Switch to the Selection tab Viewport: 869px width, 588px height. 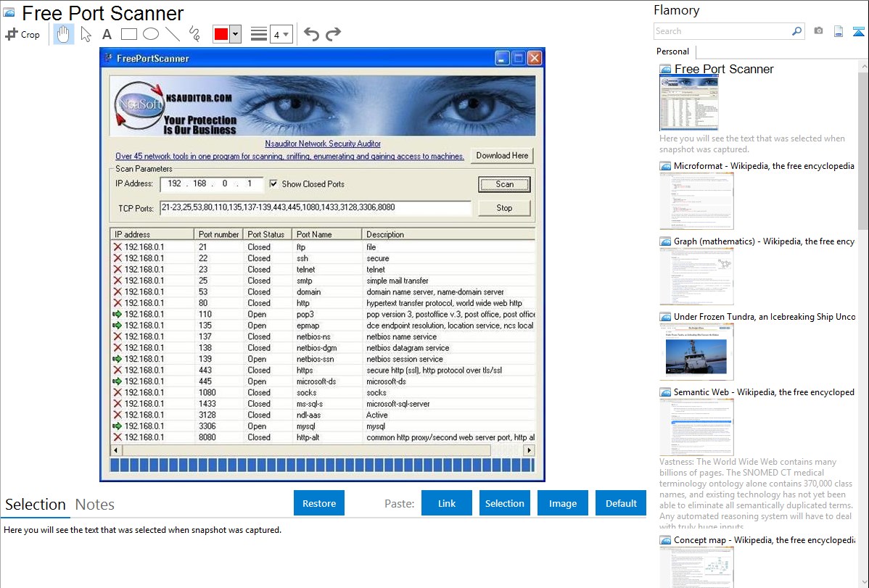pos(36,505)
